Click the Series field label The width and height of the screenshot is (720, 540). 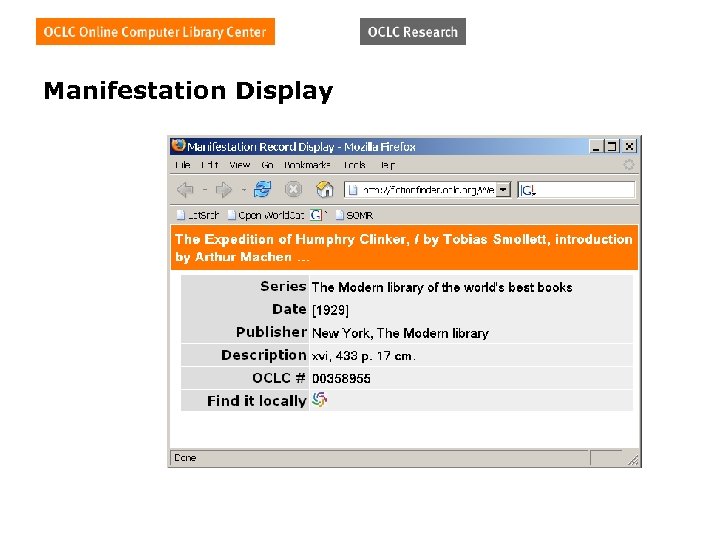click(x=283, y=286)
